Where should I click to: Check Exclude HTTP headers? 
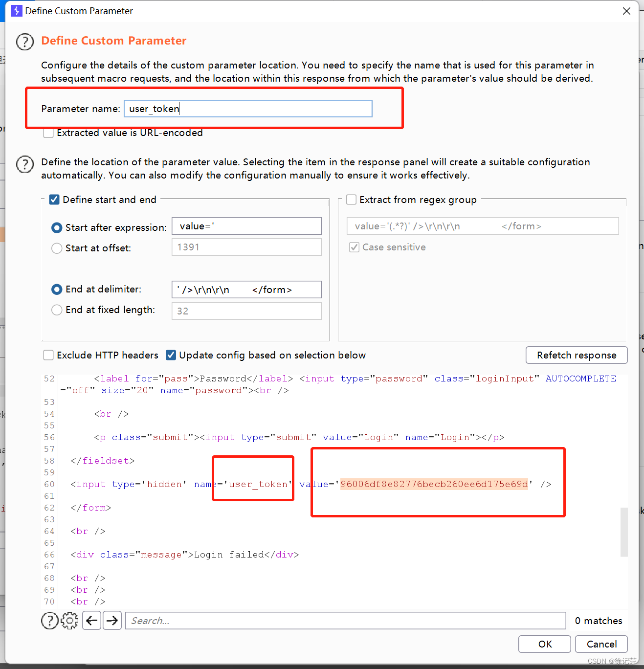point(48,355)
